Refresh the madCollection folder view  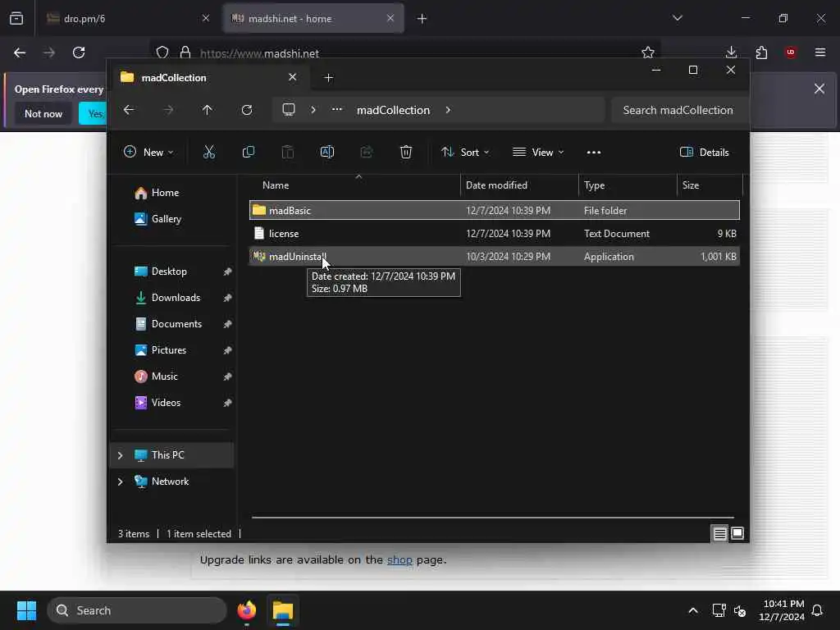[x=247, y=110]
